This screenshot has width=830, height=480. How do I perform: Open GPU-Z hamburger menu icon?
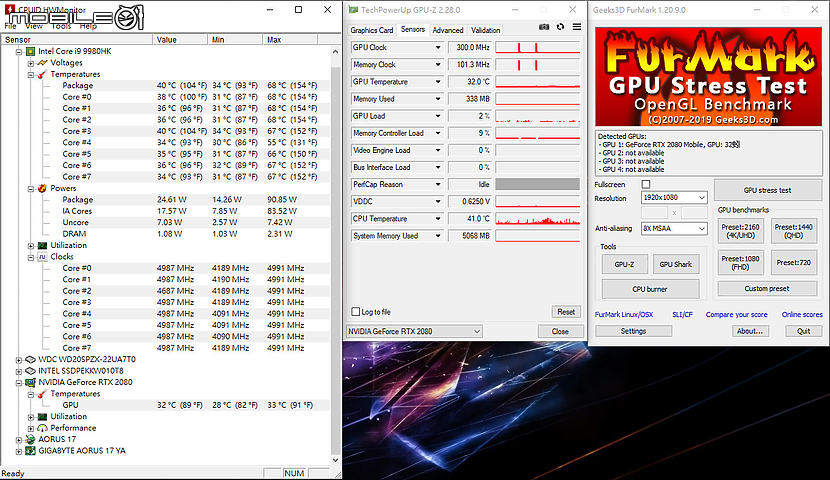[x=577, y=27]
